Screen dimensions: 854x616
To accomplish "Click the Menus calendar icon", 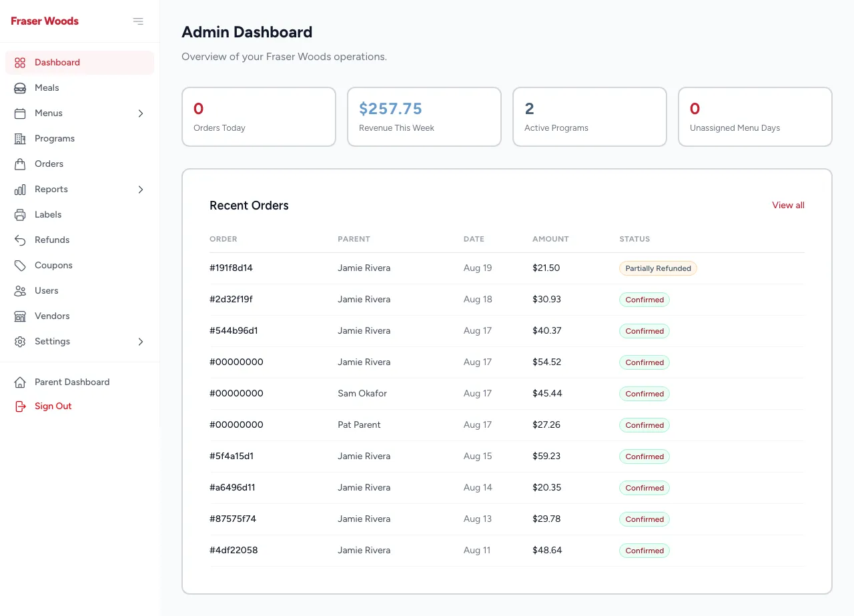I will pos(20,113).
